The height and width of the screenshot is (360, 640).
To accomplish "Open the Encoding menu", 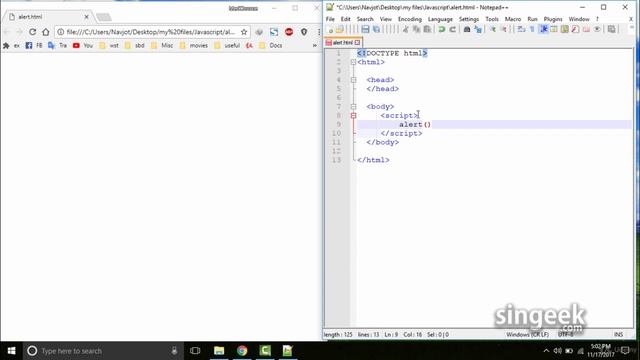I will pyautogui.click(x=409, y=19).
